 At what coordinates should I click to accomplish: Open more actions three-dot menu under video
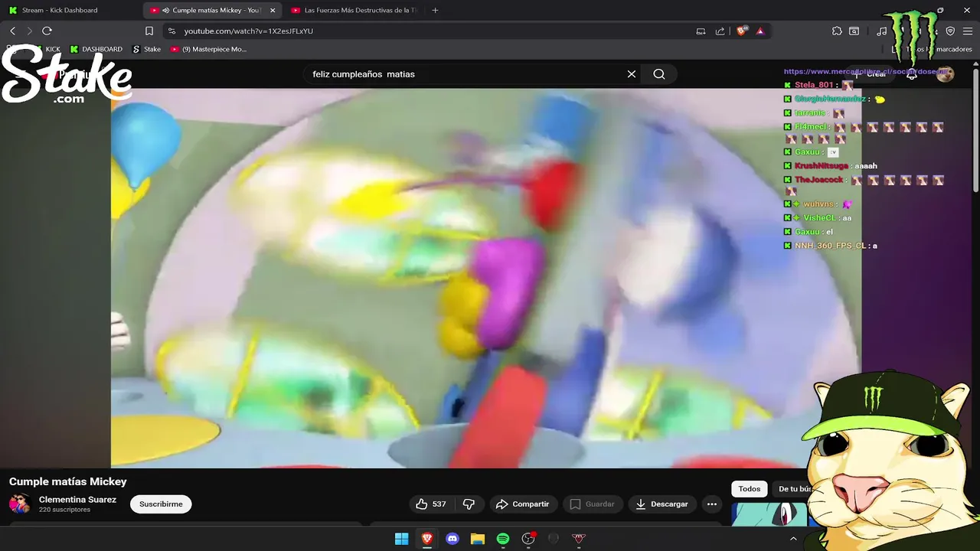click(712, 504)
